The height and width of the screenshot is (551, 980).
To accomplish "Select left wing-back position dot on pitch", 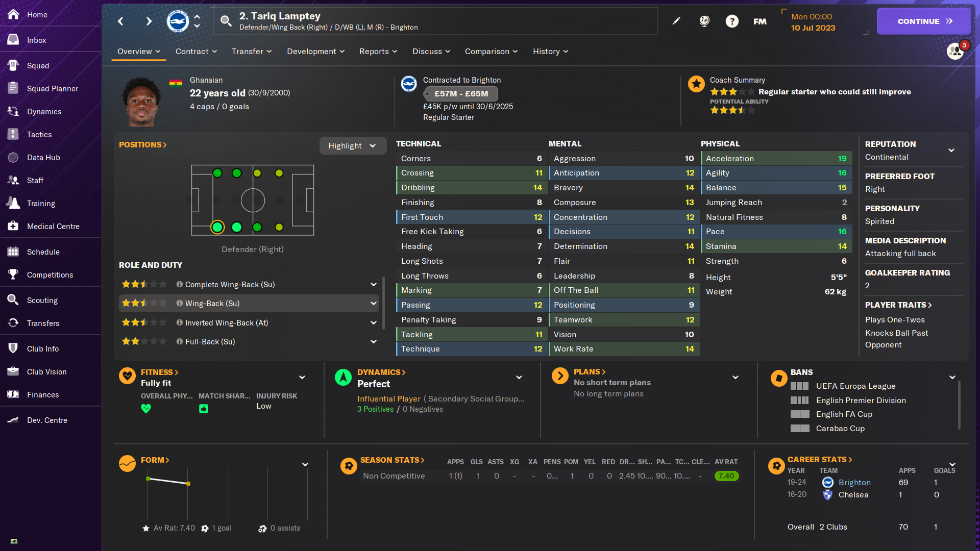I will pos(237,173).
